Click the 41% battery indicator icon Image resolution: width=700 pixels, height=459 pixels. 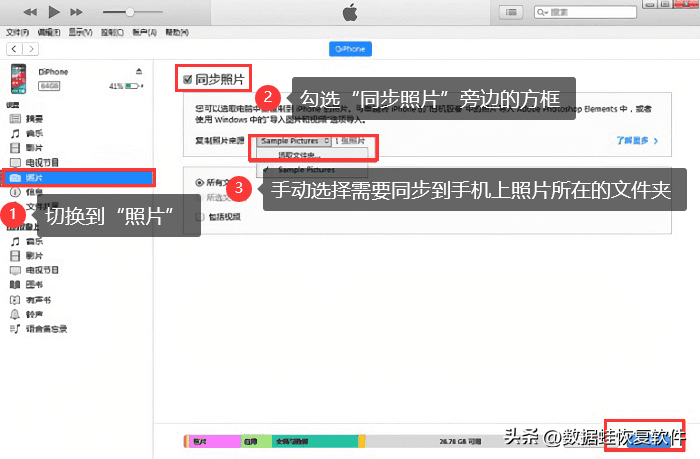click(133, 86)
